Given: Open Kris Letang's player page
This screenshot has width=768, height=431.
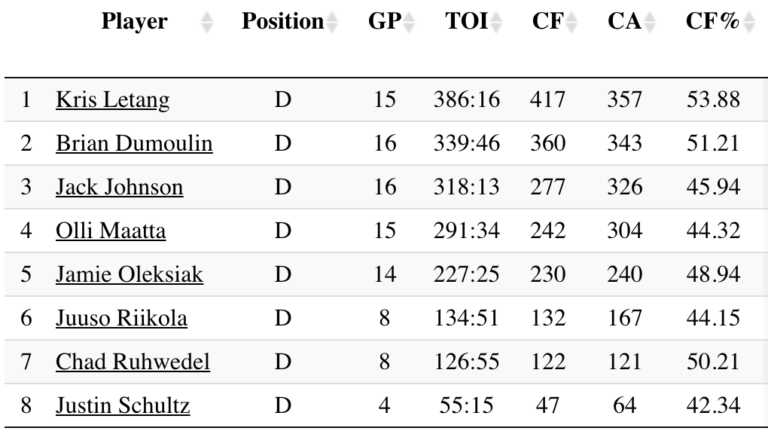Looking at the screenshot, I should tap(112, 100).
